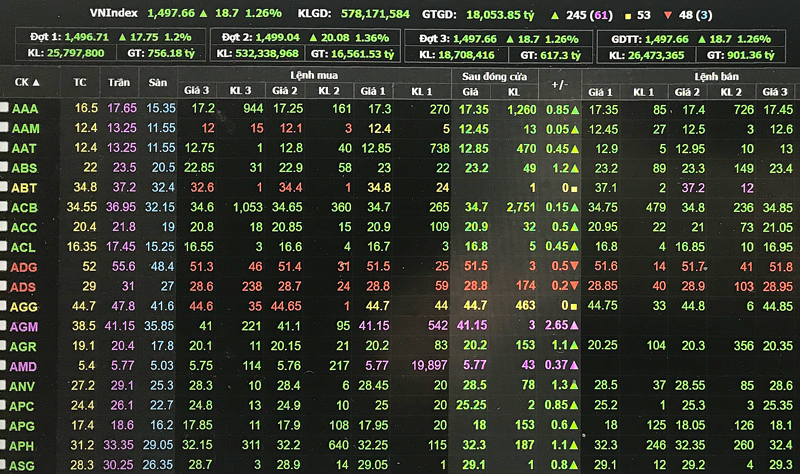Image resolution: width=800 pixels, height=474 pixels.
Task: Click the red down arrow in ADG row
Action: coord(574,266)
